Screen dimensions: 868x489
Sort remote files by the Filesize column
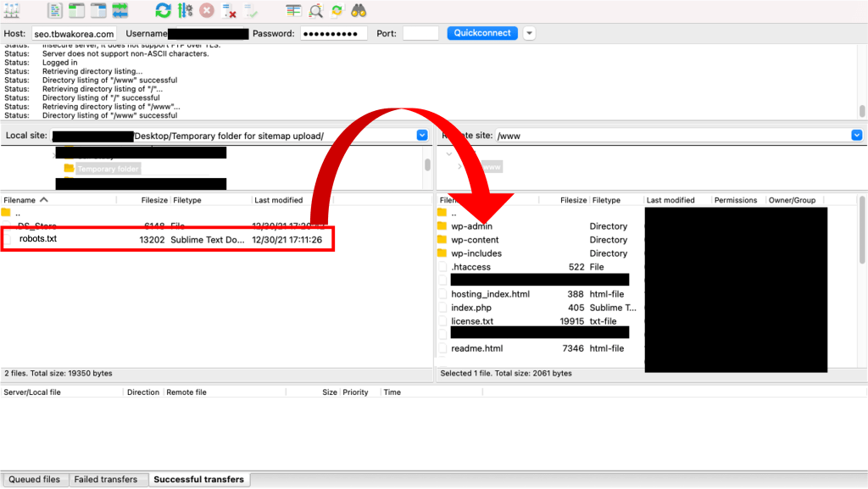563,200
